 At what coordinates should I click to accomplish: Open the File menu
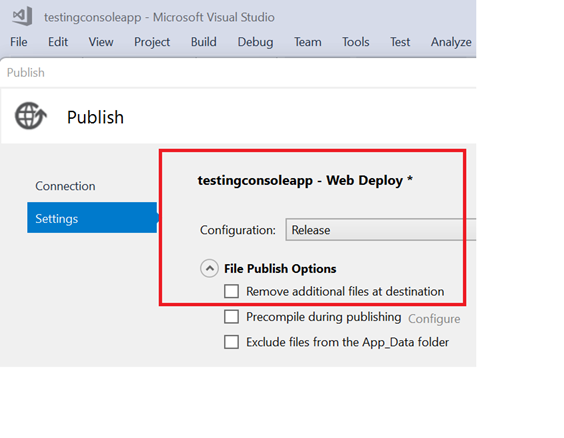(19, 42)
